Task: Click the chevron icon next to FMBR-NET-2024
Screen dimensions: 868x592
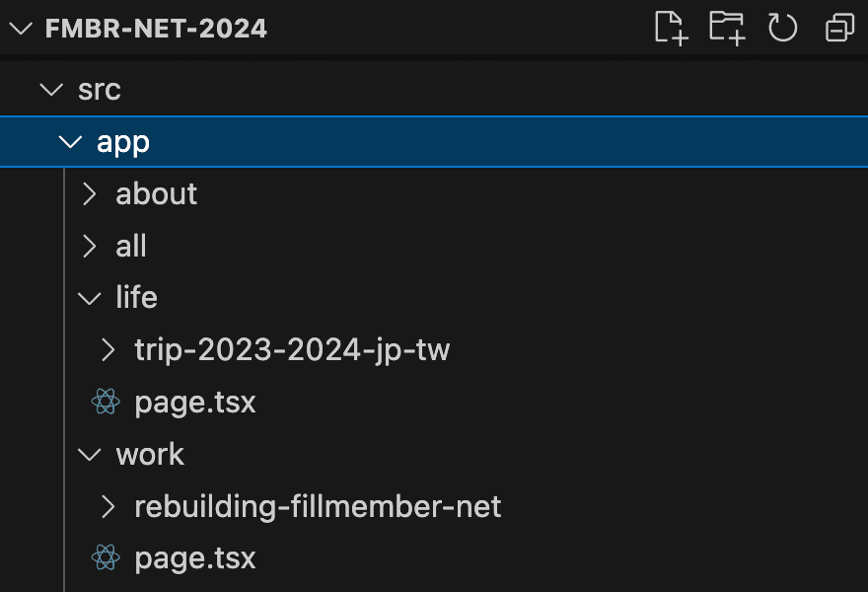Action: tap(22, 29)
